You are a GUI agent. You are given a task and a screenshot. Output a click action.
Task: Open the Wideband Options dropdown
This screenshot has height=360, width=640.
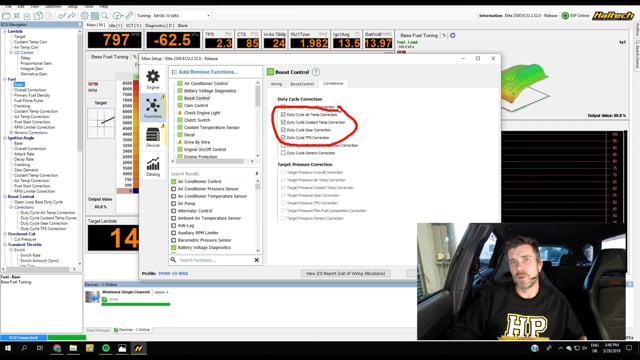tap(162, 292)
